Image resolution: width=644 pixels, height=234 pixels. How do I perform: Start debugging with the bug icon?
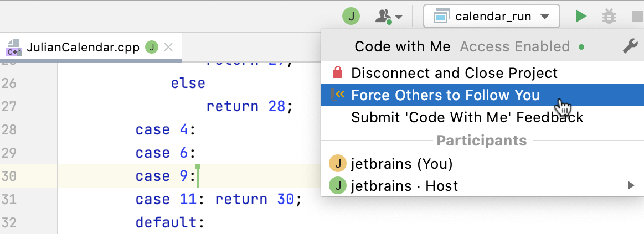(609, 17)
